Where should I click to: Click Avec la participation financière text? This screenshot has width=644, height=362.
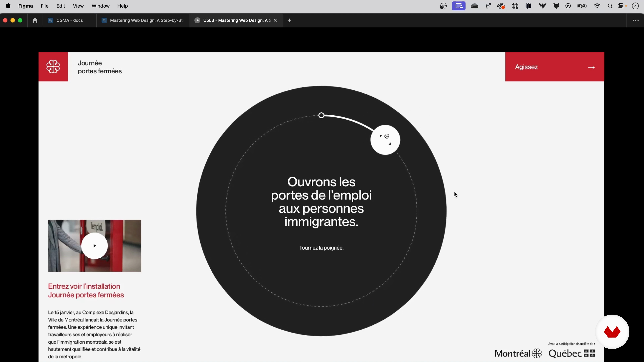click(571, 344)
